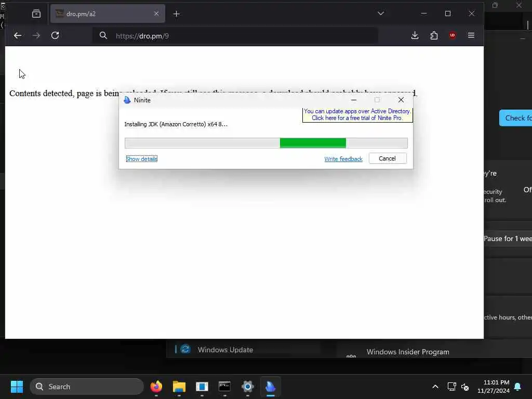The image size is (532, 399).
Task: Close the dro.pm/a2 tab
Action: pos(156,14)
